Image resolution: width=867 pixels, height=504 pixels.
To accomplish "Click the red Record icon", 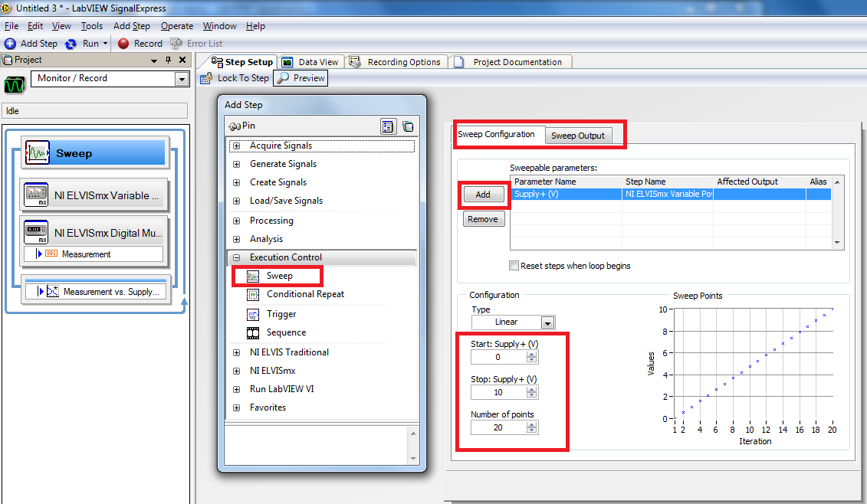I will pos(123,44).
